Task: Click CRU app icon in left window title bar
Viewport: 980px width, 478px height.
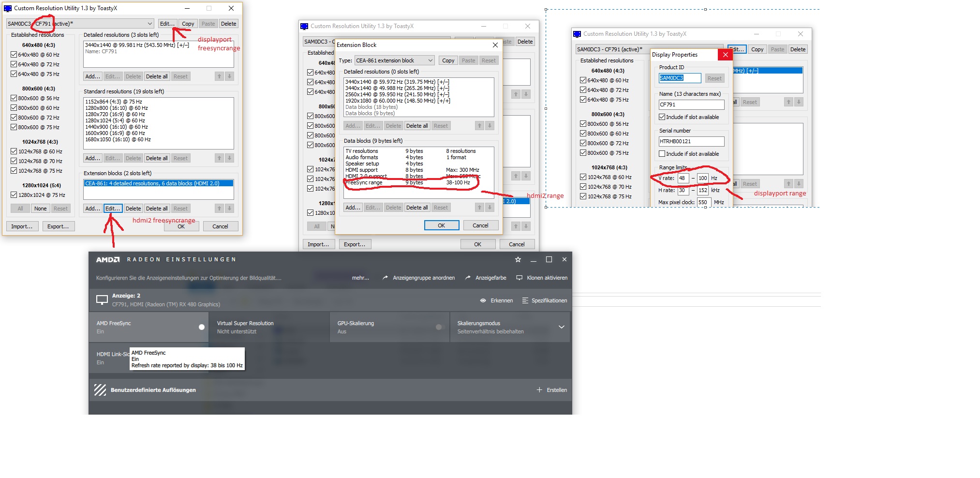Action: (x=8, y=8)
